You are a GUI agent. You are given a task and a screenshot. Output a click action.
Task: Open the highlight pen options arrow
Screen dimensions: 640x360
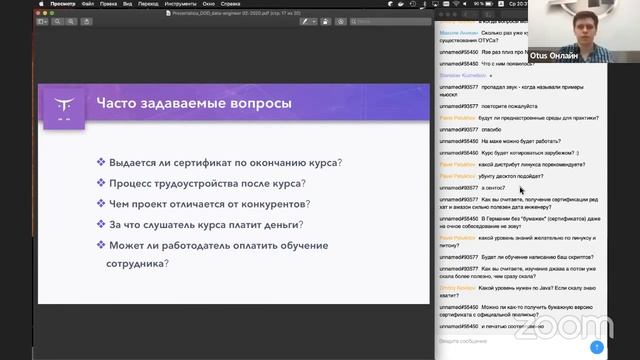314,21
